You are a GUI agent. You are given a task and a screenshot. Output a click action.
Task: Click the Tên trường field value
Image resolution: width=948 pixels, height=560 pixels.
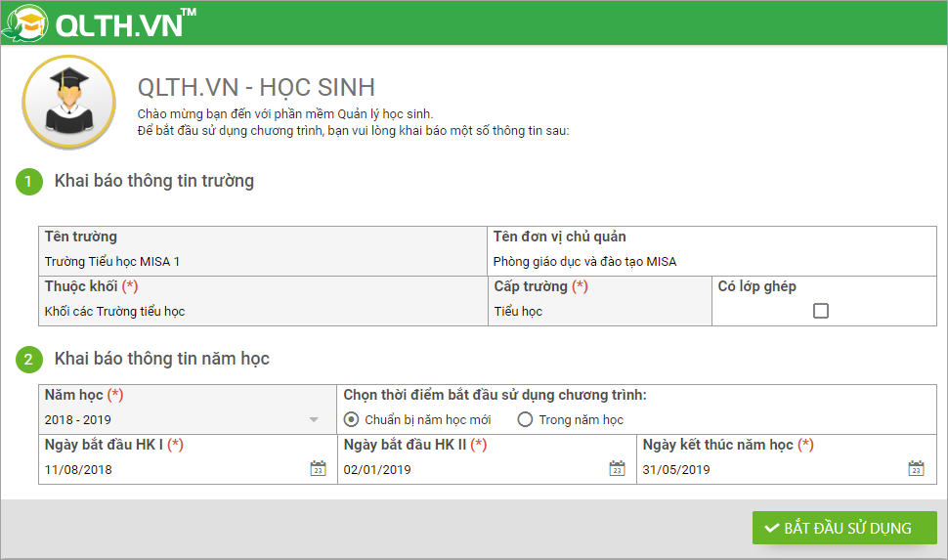(x=111, y=262)
